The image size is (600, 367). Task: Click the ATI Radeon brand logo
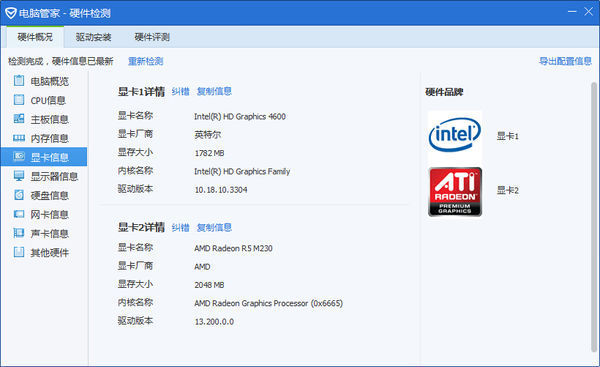(455, 192)
